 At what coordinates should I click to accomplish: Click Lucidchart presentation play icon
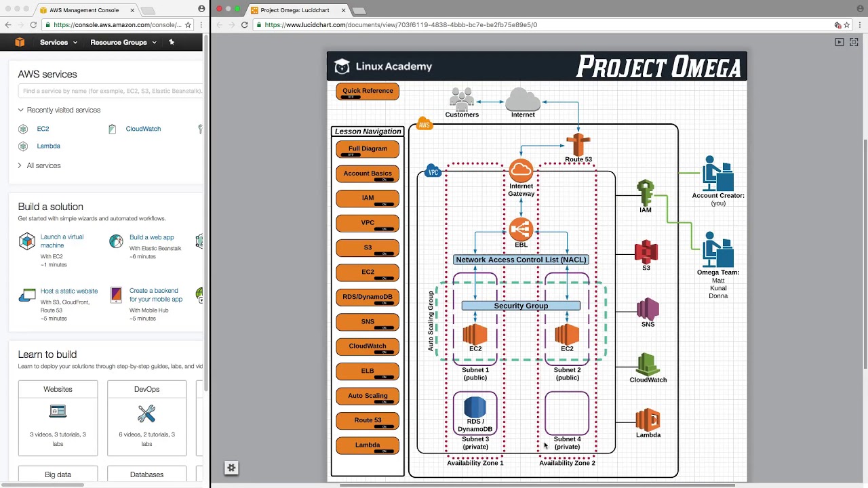point(840,42)
